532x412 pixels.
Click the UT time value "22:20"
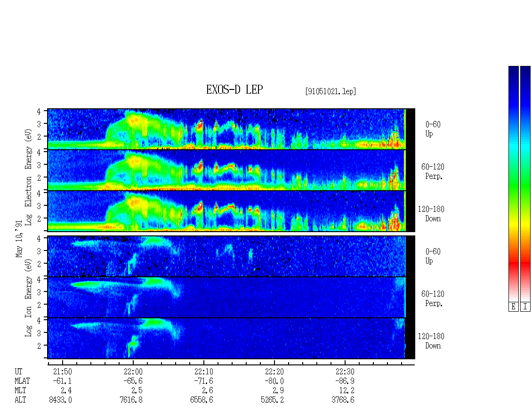click(x=274, y=372)
